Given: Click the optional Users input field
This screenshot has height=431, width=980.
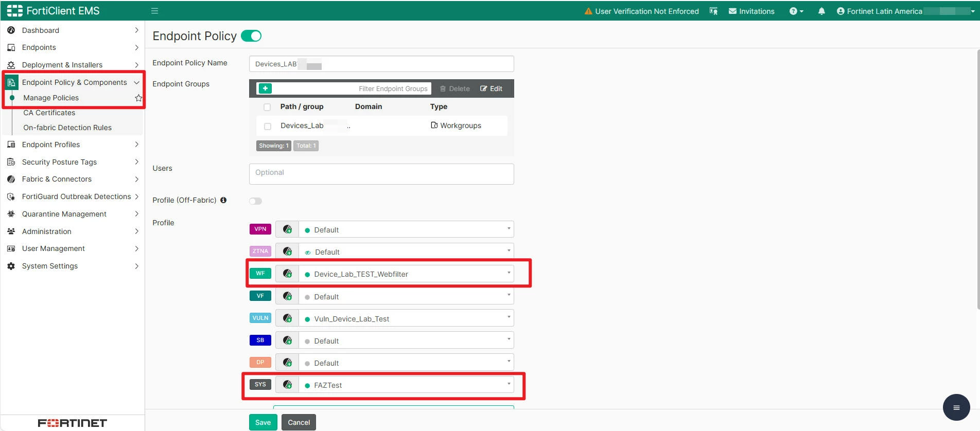Looking at the screenshot, I should [381, 174].
